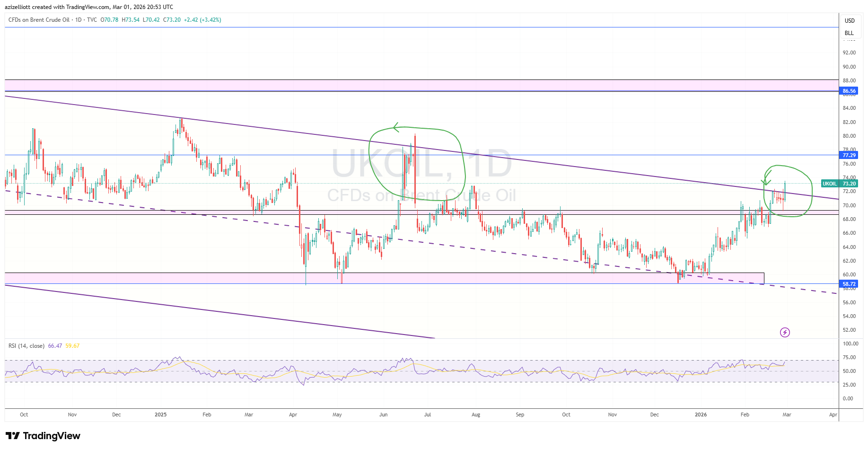Click the 1D interval label in header
868x450 pixels.
pos(79,20)
